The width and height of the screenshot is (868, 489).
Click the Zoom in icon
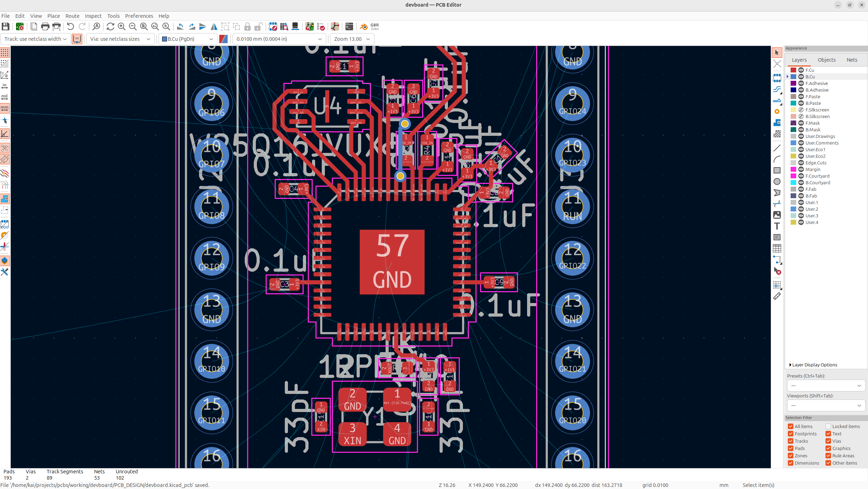click(x=122, y=26)
